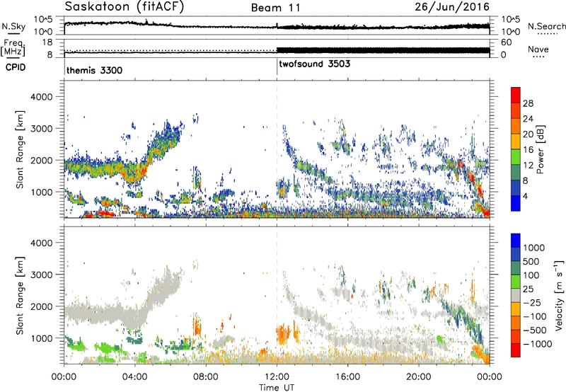Image resolution: width=566 pixels, height=392 pixels.
Task: Click the 3000 tick of the velocity panel
Action: (x=41, y=275)
